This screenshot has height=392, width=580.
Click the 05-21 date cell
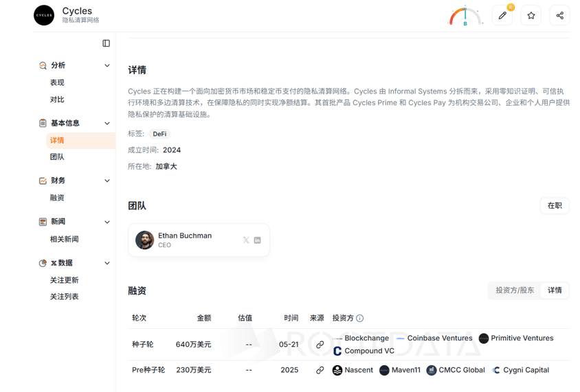(289, 345)
